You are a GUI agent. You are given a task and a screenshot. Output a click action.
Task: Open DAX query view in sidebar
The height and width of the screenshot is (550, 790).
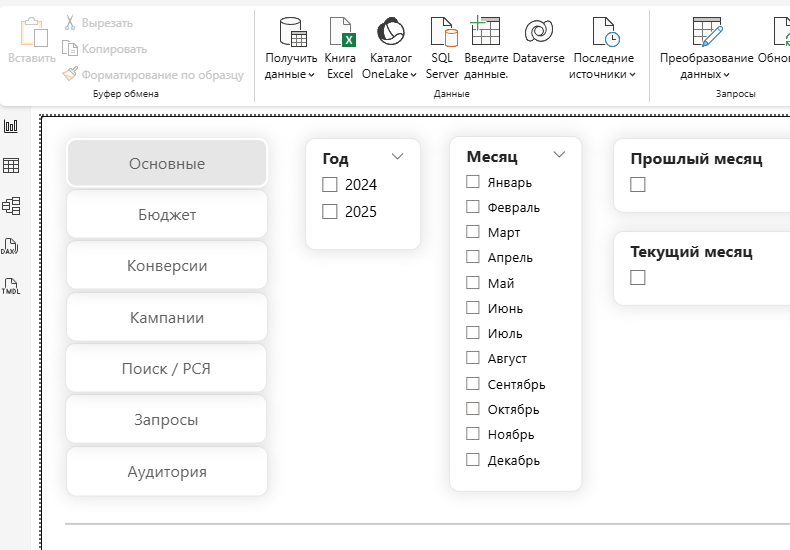(10, 246)
